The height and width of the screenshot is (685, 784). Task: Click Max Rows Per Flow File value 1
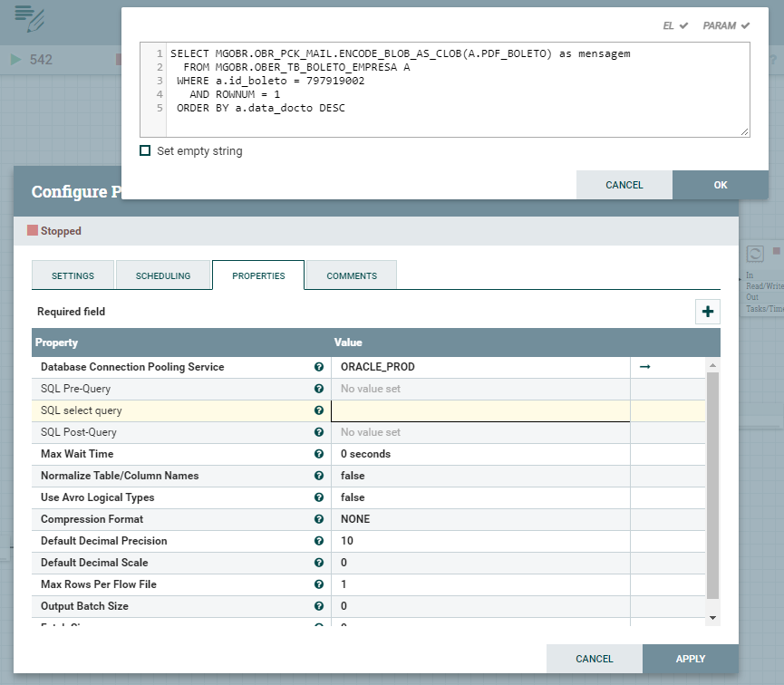point(344,584)
